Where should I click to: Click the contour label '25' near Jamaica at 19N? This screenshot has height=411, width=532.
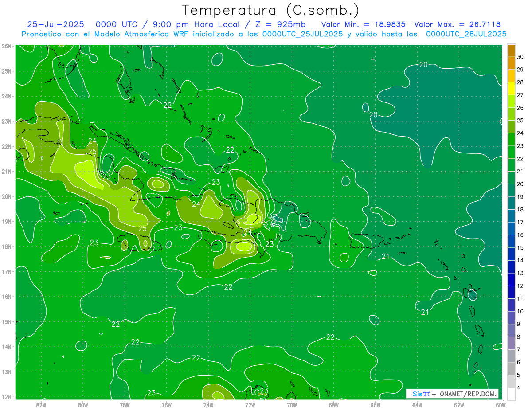click(x=142, y=229)
